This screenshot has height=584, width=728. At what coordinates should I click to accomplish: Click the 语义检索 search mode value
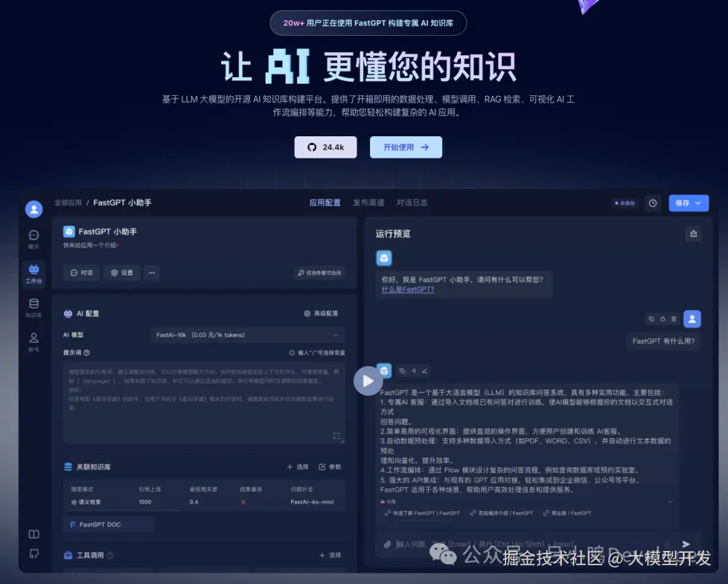pyautogui.click(x=86, y=502)
